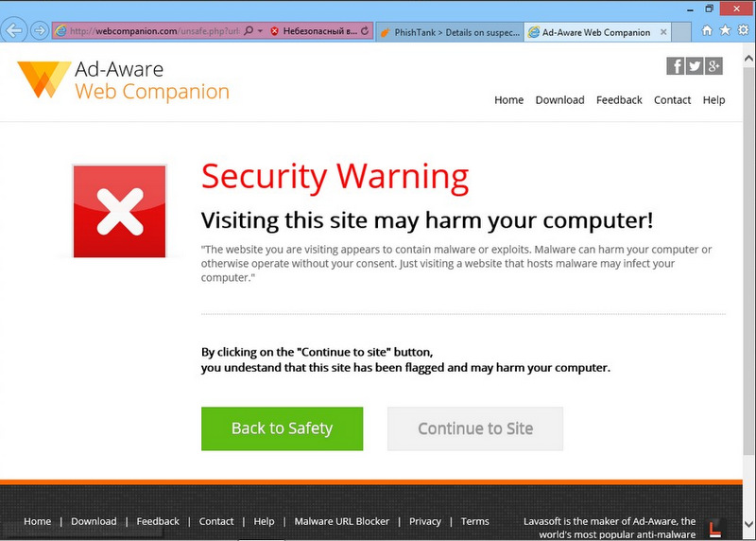Go forward with the browser Forward arrow
This screenshot has height=541, width=756.
(x=40, y=31)
